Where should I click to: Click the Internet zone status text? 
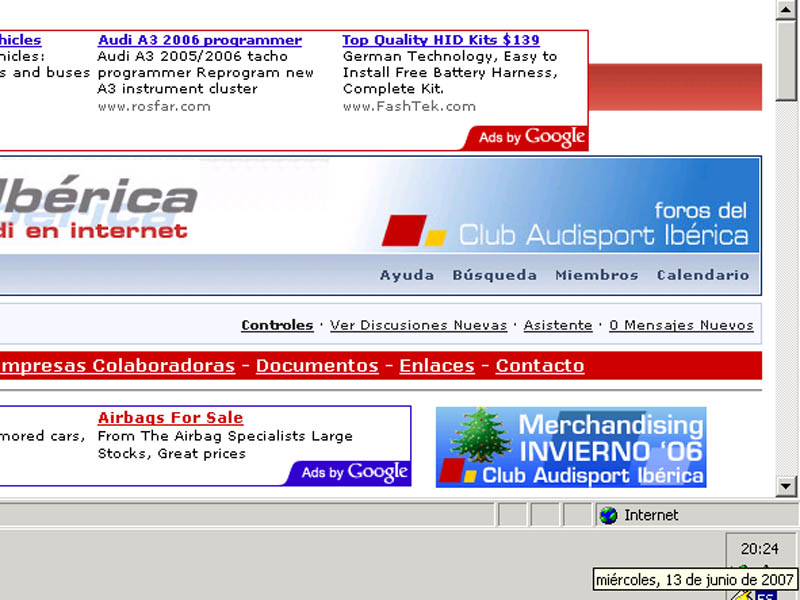[651, 515]
